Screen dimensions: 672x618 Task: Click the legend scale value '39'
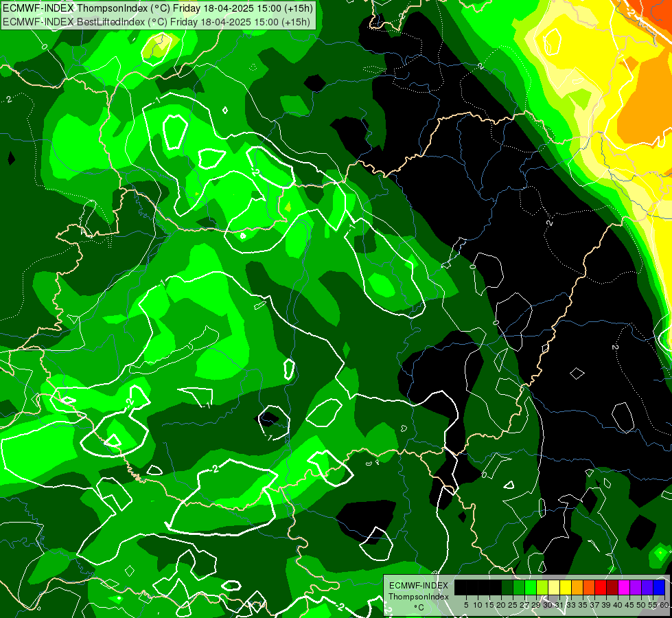(x=606, y=605)
